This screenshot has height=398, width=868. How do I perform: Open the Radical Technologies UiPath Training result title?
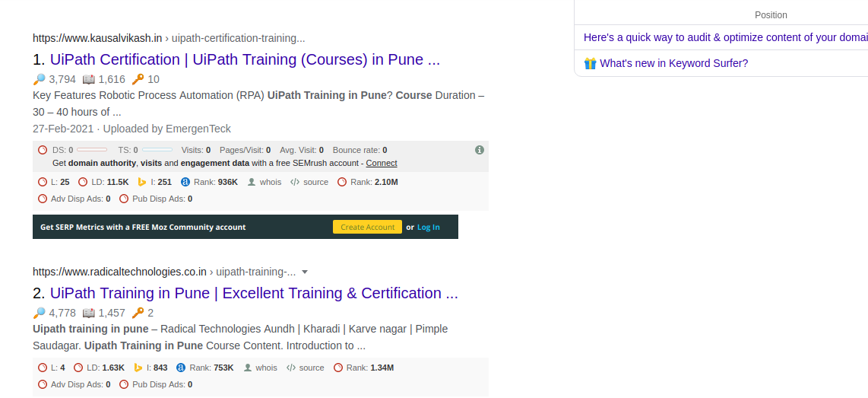[254, 293]
